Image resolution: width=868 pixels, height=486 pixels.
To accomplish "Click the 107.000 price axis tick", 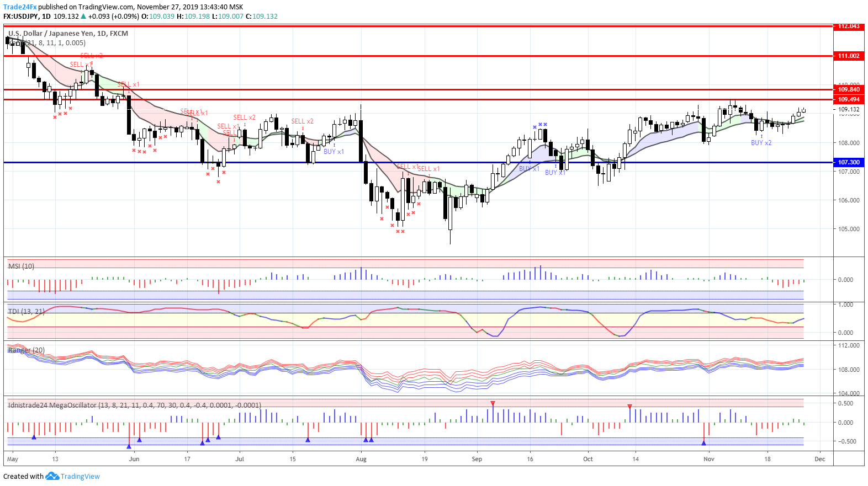I will pyautogui.click(x=849, y=172).
